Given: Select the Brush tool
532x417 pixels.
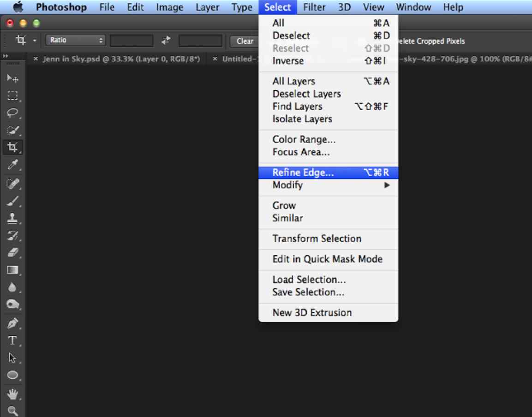Looking at the screenshot, I should coord(12,201).
